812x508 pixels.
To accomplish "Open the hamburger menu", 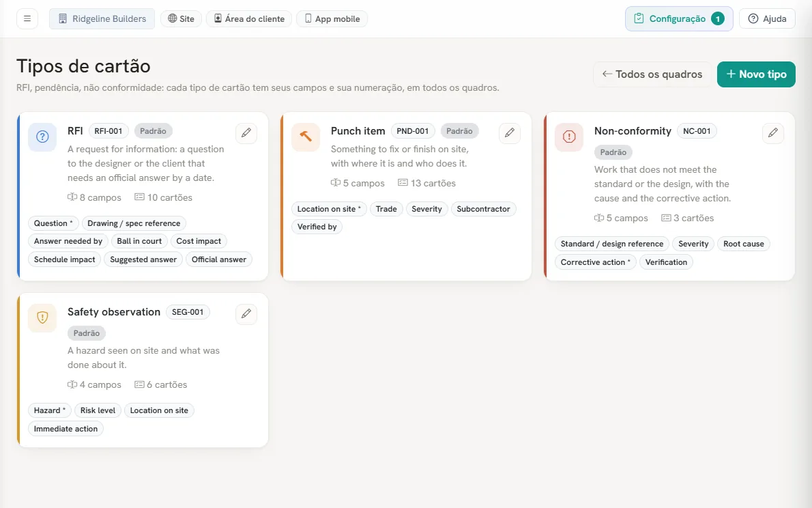I will click(x=27, y=18).
